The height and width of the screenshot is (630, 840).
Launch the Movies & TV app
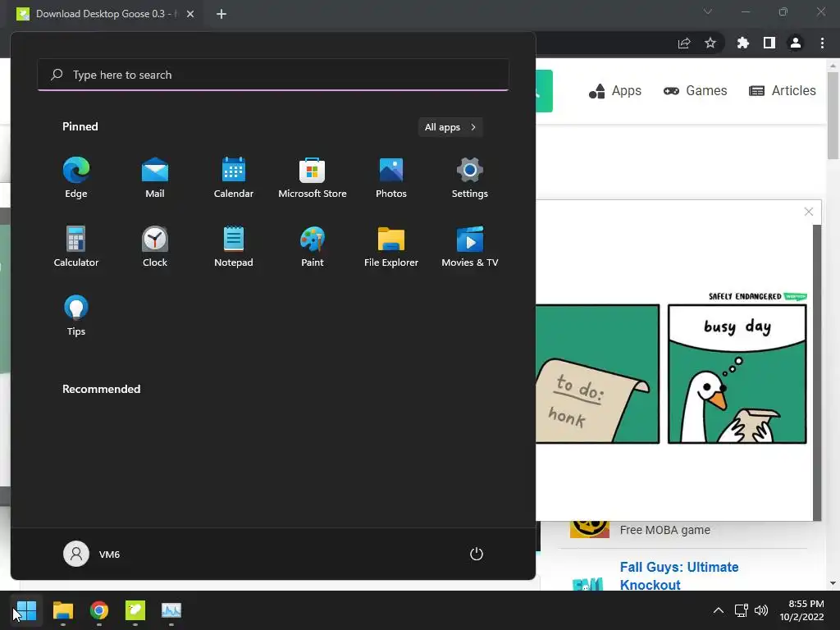(470, 246)
